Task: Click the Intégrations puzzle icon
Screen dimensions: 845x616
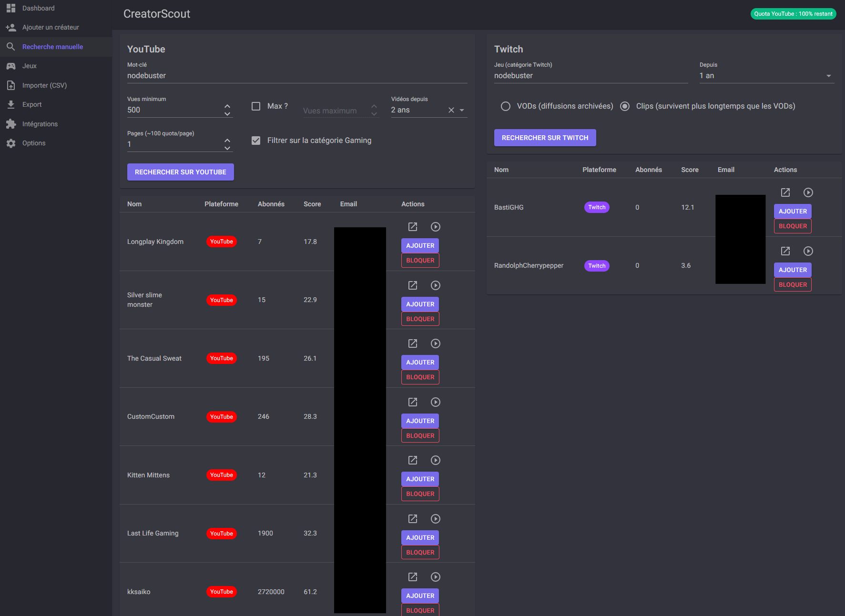Action: pyautogui.click(x=11, y=124)
